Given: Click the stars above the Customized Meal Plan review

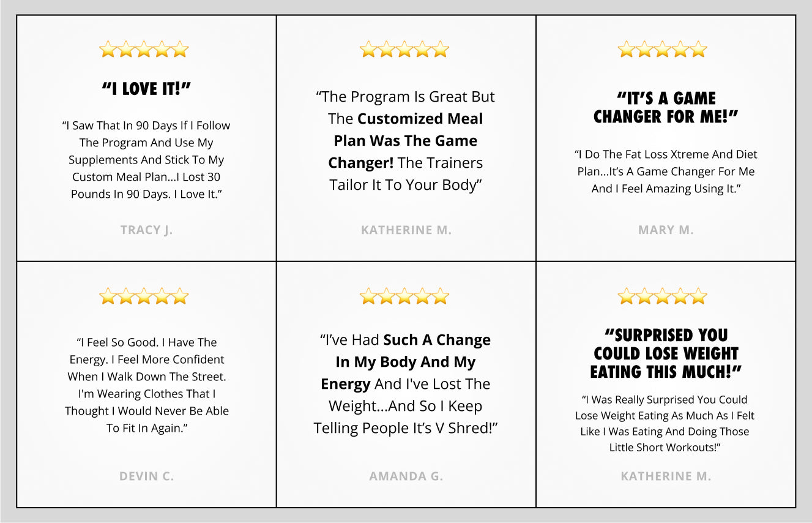Looking at the screenshot, I should pyautogui.click(x=404, y=49).
